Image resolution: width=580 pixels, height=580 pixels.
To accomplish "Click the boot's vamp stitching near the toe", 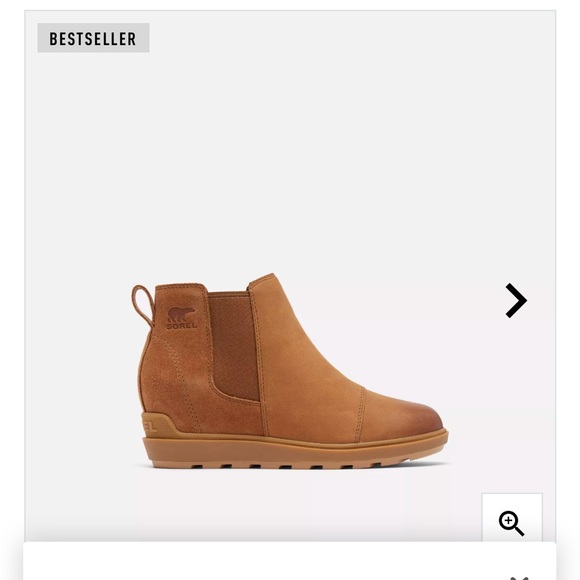I will [x=360, y=414].
